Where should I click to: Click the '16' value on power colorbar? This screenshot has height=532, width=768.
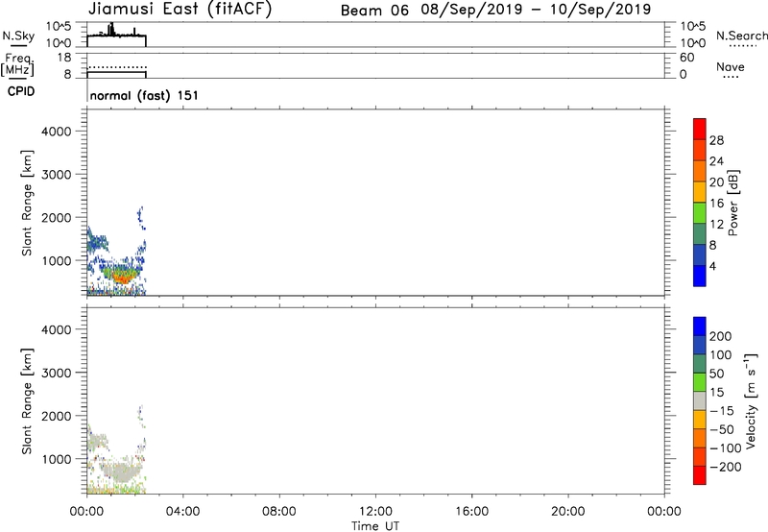pyautogui.click(x=716, y=204)
